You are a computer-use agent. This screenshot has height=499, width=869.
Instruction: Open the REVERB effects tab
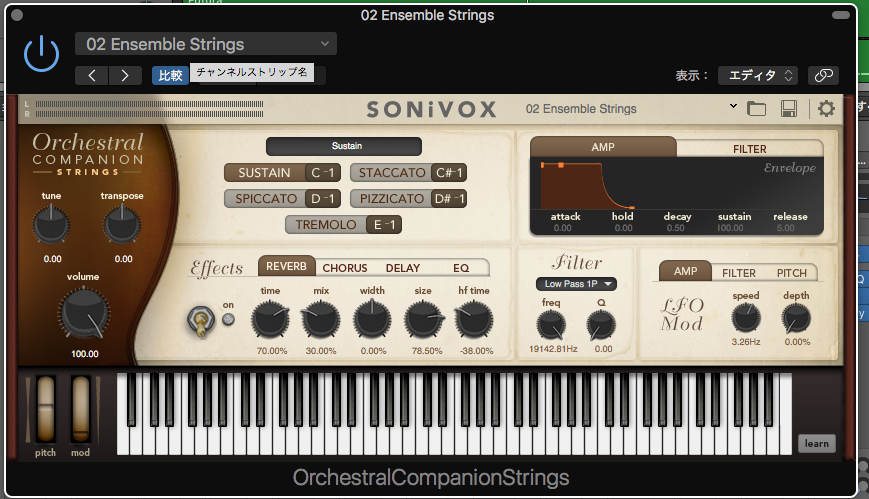click(286, 266)
